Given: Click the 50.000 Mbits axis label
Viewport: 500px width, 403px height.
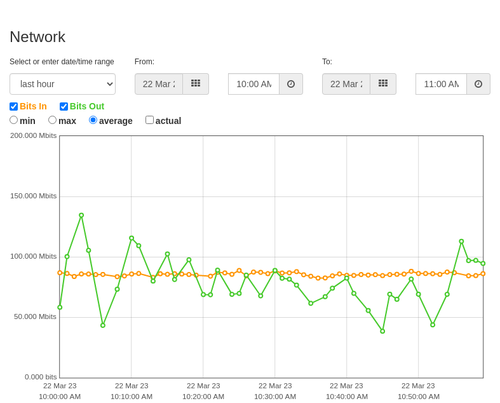Looking at the screenshot, I should click(x=35, y=317).
